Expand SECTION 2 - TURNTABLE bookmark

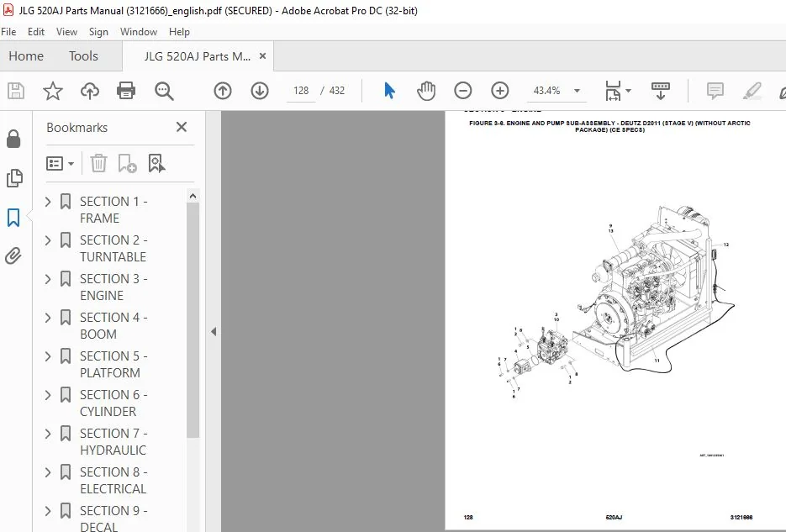pyautogui.click(x=48, y=240)
